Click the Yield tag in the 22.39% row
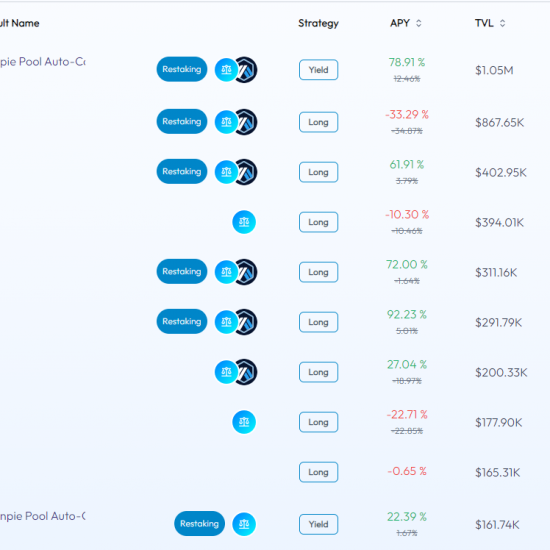550x550 pixels. tap(318, 524)
